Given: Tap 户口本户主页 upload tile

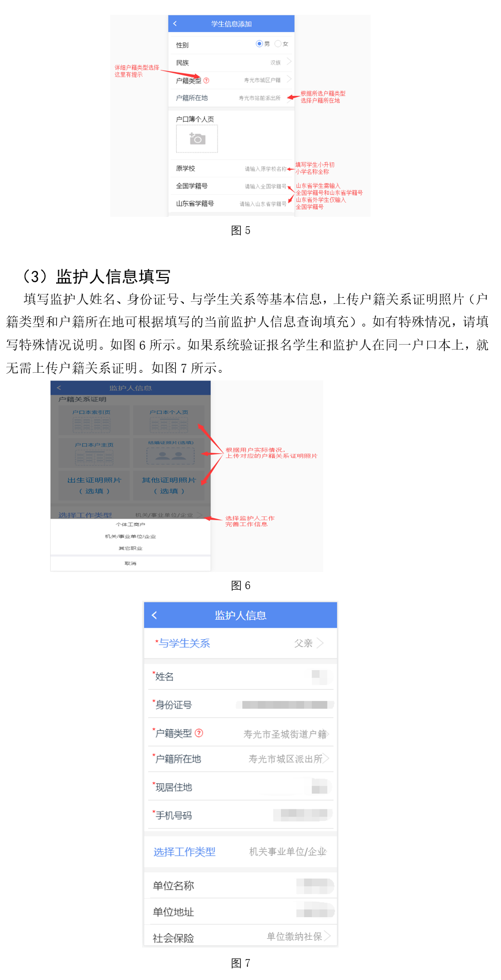Looking at the screenshot, I should point(94,453).
